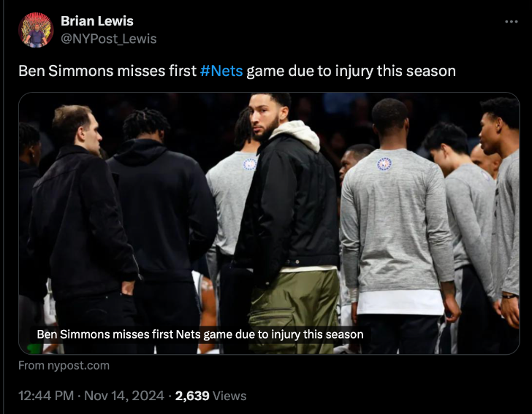Open the #Nets hashtag
This screenshot has width=532, height=414.
pyautogui.click(x=221, y=71)
